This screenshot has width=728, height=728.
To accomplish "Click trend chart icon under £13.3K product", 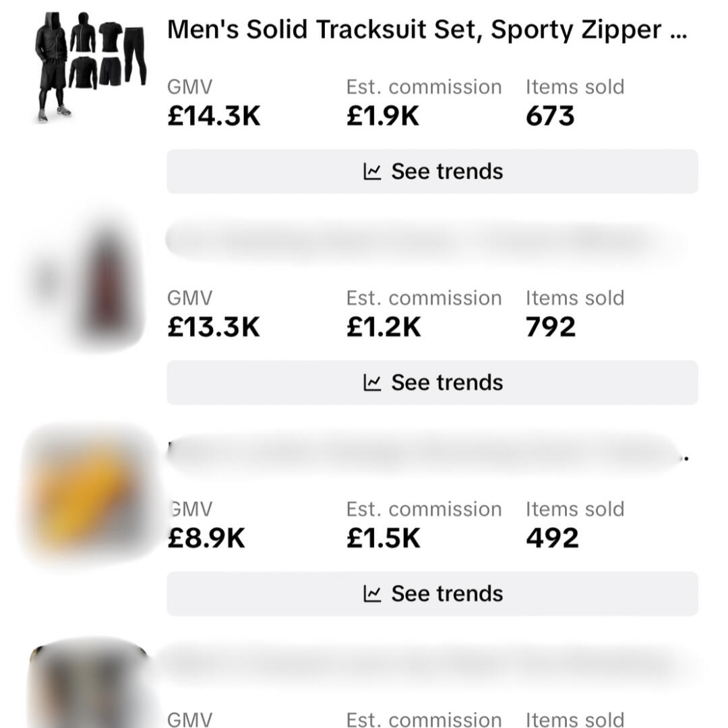I will pyautogui.click(x=372, y=383).
